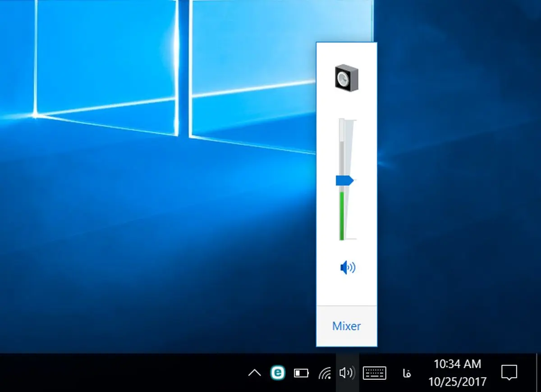Mute the speakers in volume flyout

tap(347, 268)
